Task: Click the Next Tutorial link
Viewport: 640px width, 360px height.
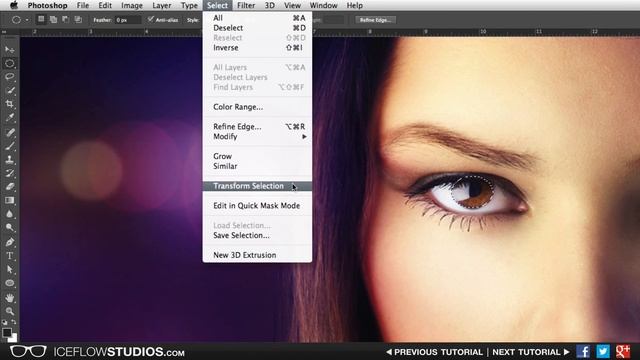Action: [x=531, y=352]
